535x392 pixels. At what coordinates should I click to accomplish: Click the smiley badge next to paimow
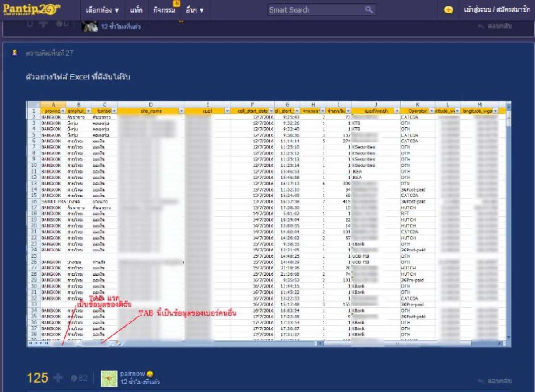(x=150, y=374)
